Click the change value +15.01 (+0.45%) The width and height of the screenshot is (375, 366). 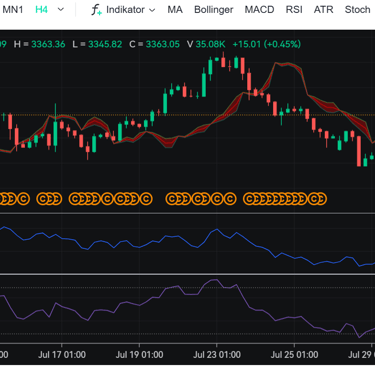[x=267, y=44]
